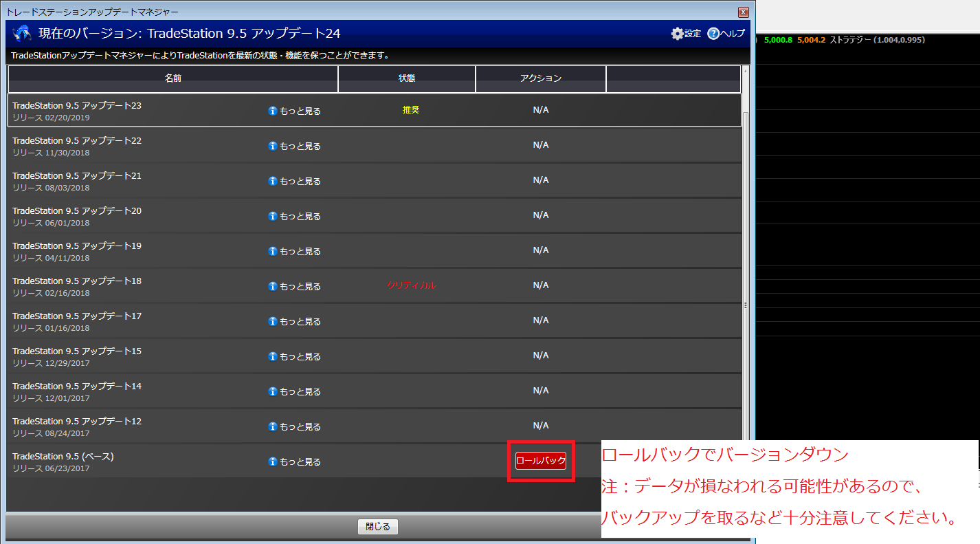Image resolution: width=980 pixels, height=544 pixels.
Task: Select the TradeStation 9.5 アップデート23 row title
Action: coord(77,105)
